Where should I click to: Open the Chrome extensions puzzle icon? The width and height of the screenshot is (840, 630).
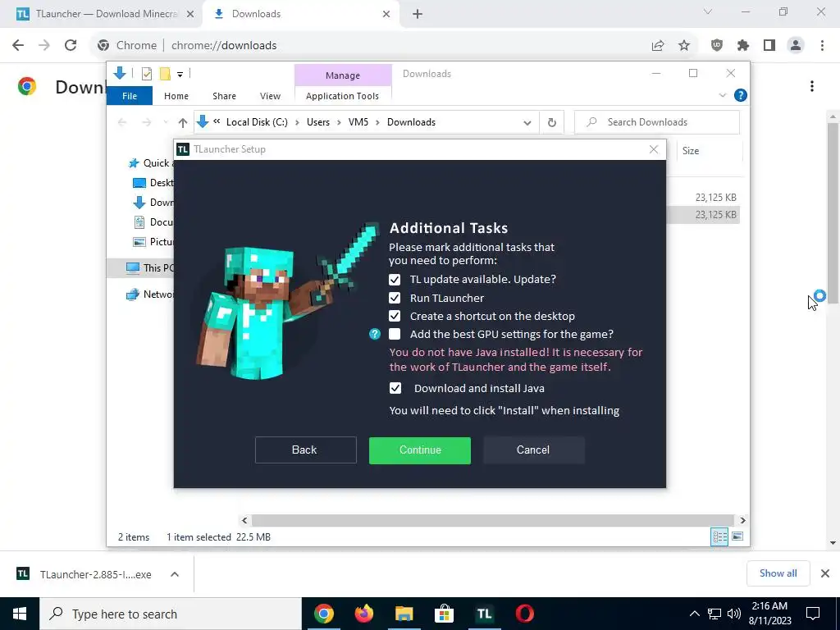pos(743,46)
